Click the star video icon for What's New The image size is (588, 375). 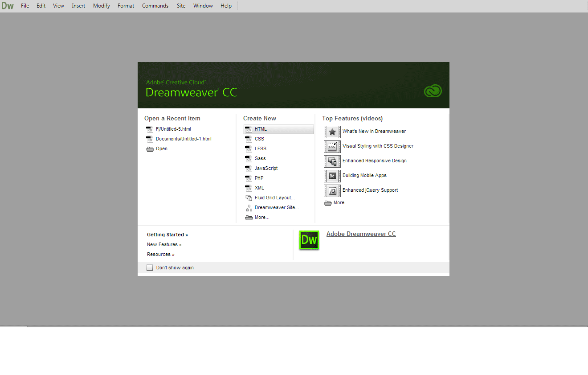tap(332, 132)
